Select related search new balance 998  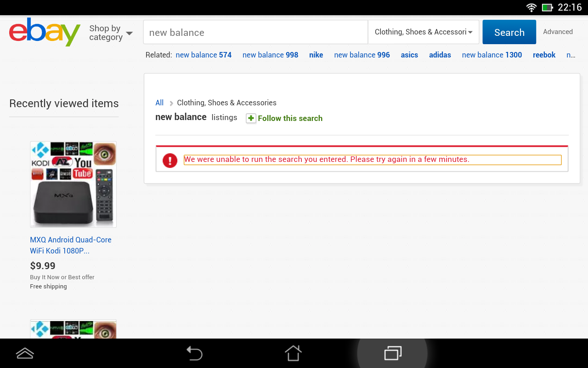(x=270, y=55)
